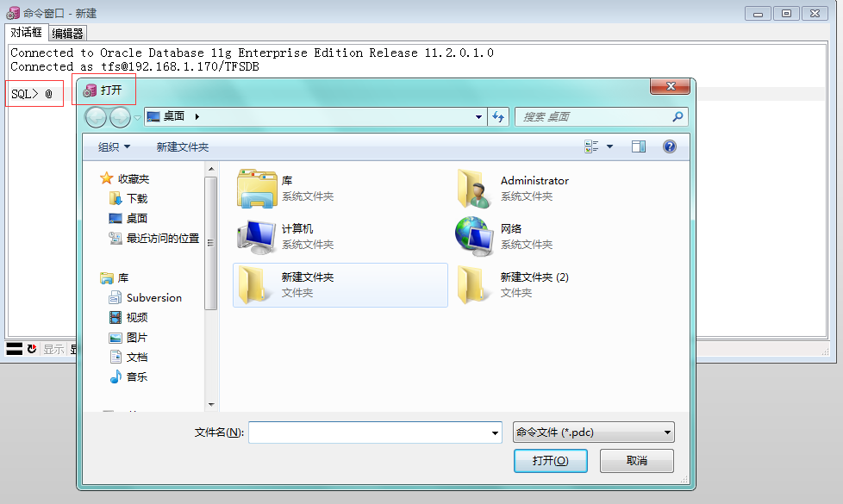Click navigation pane scrollbar up arrow

211,169
